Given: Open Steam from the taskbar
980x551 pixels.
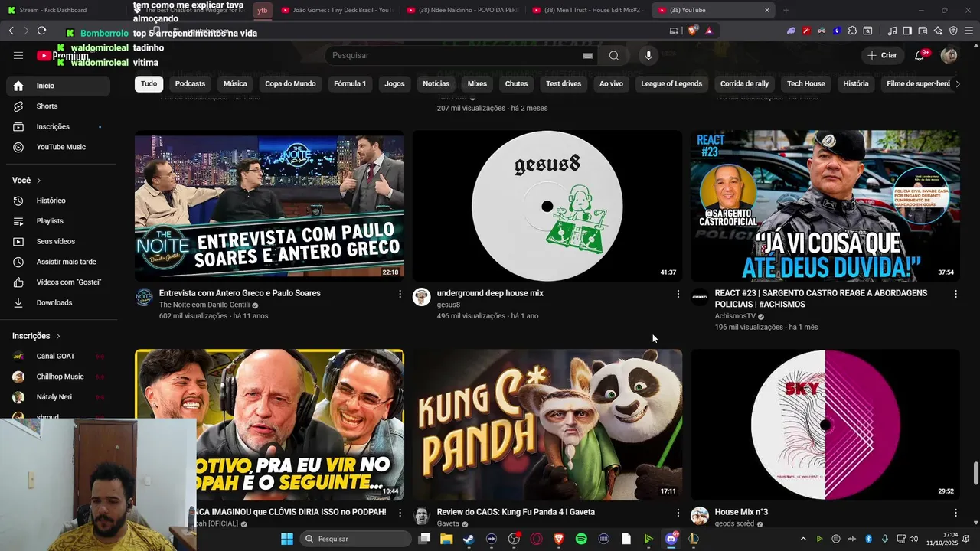Looking at the screenshot, I should tap(469, 539).
